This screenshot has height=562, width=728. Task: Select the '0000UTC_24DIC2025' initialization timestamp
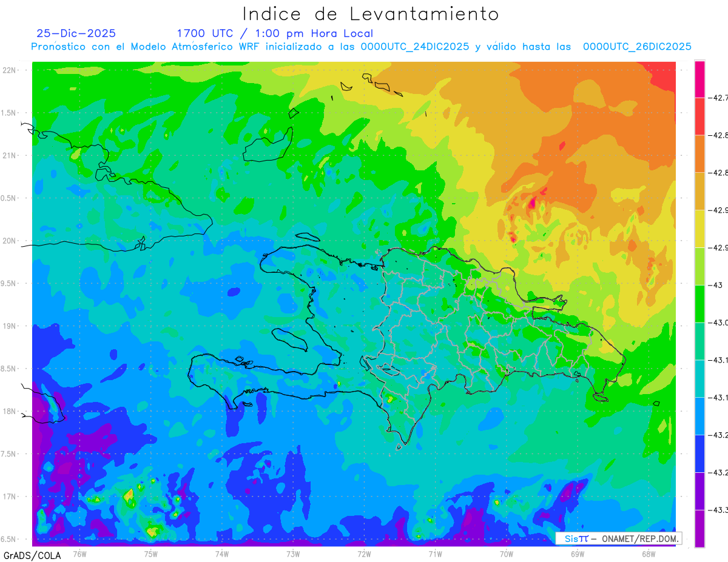415,47
